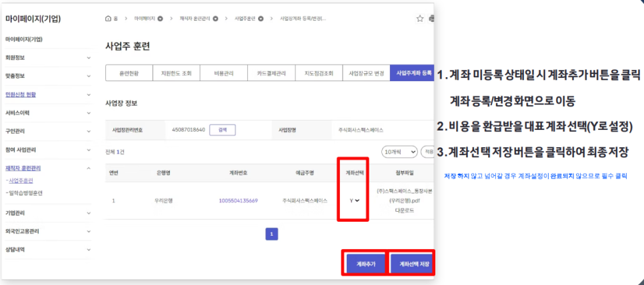The width and height of the screenshot is (644, 285).
Task: Open the 계좌선택 Y dropdown for 우리은행
Action: 355,200
